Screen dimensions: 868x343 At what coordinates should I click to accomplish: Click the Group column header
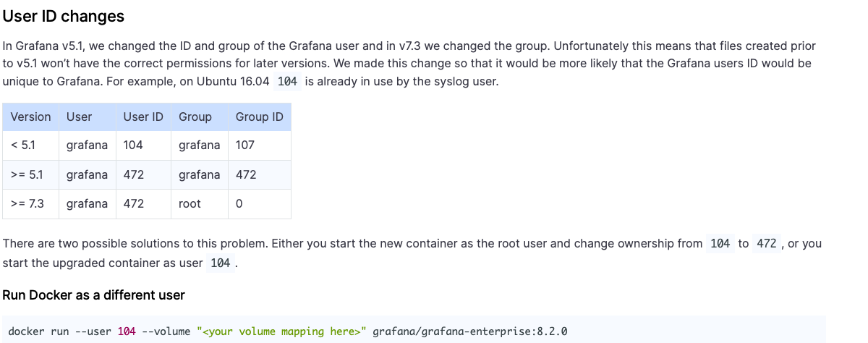point(200,117)
